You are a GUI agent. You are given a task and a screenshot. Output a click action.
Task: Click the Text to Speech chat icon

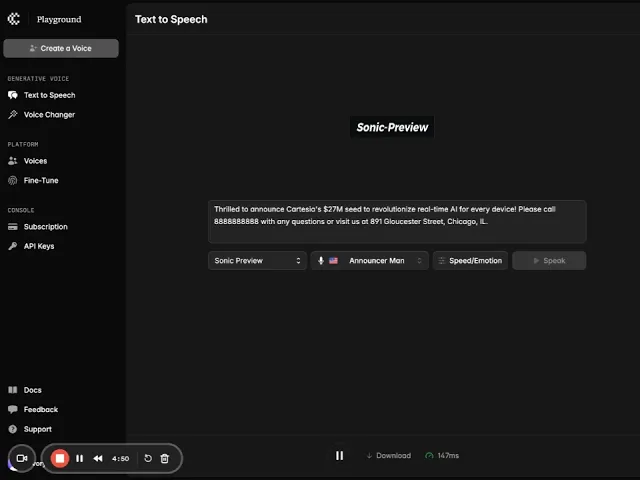tap(13, 95)
